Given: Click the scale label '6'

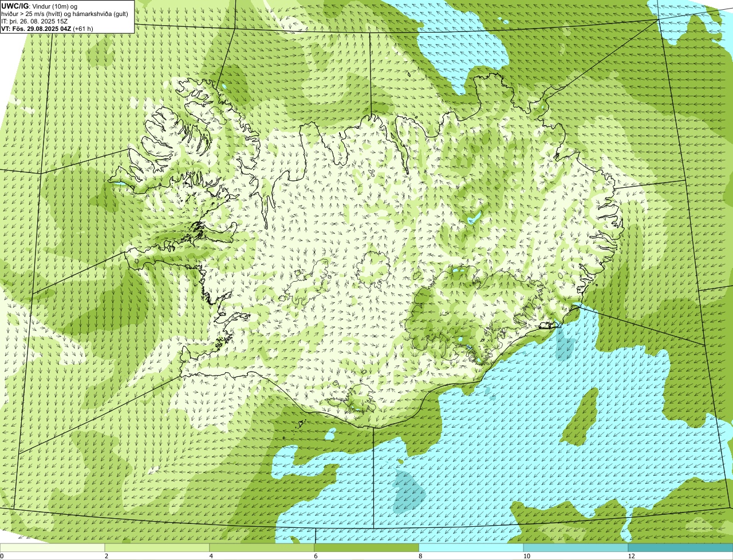Looking at the screenshot, I should pos(316,556).
